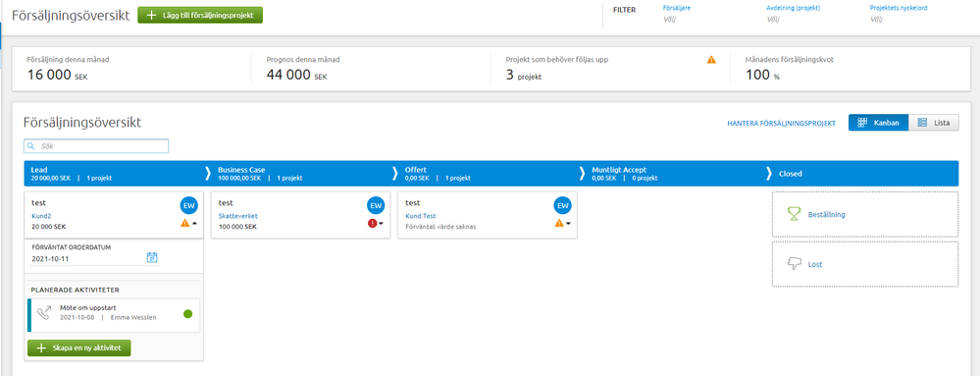Click the EW avatar on Kund Test card
Image resolution: width=980 pixels, height=376 pixels.
(x=562, y=205)
